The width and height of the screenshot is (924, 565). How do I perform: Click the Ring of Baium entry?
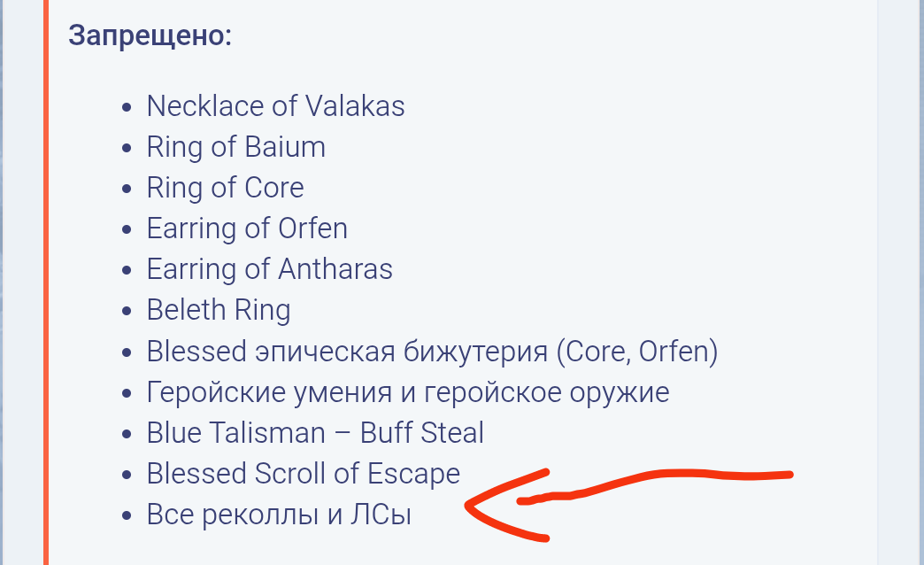tap(235, 147)
